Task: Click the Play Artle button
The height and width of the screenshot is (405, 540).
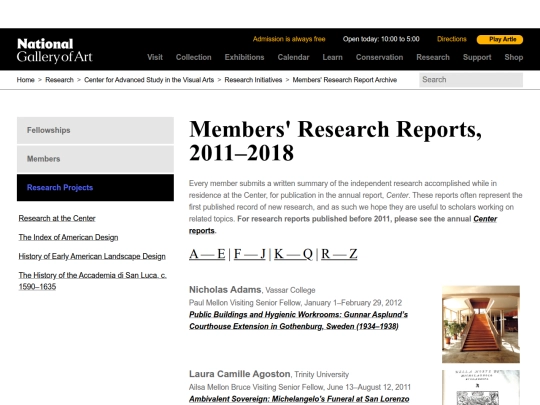Action: pyautogui.click(x=500, y=39)
